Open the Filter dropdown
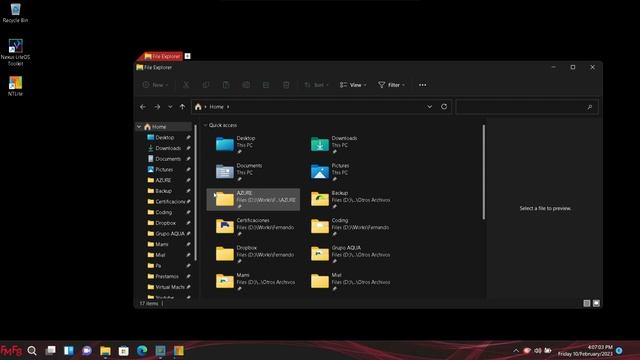 point(391,85)
